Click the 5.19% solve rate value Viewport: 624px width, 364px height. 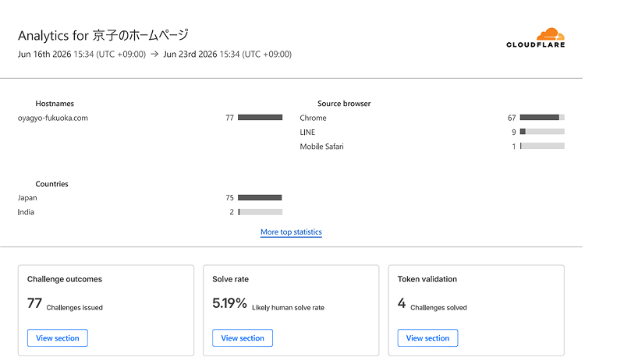pos(229,303)
